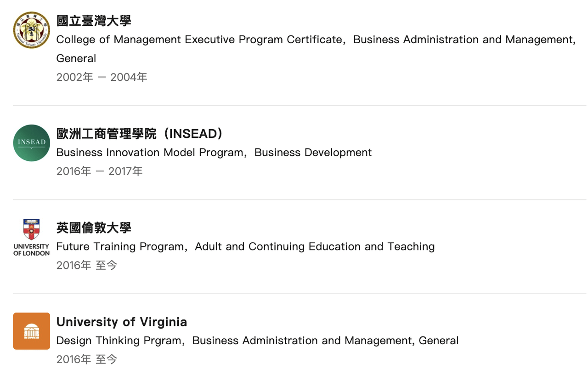Open the University of Virginia heading link
Screen dimensions: 588x387
[122, 322]
